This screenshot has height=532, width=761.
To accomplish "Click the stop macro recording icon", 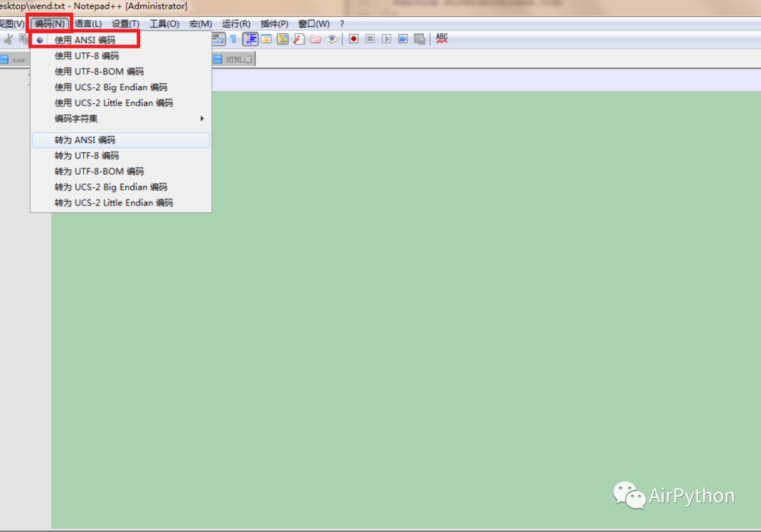I will 370,39.
